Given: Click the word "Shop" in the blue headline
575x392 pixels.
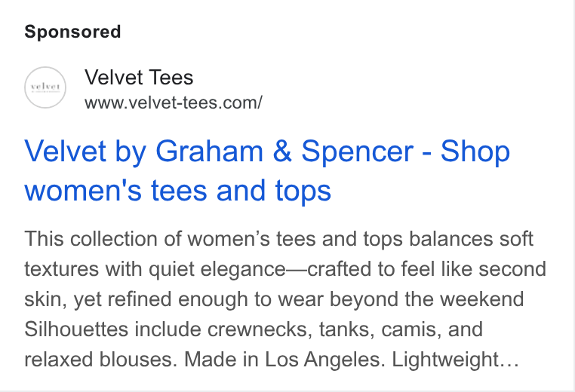Looking at the screenshot, I should point(475,152).
